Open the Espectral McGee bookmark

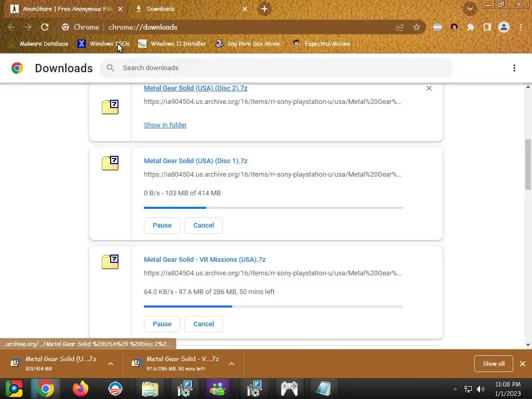pos(321,44)
